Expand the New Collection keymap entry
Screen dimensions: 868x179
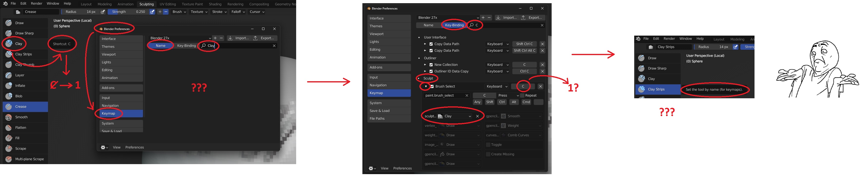coord(425,65)
